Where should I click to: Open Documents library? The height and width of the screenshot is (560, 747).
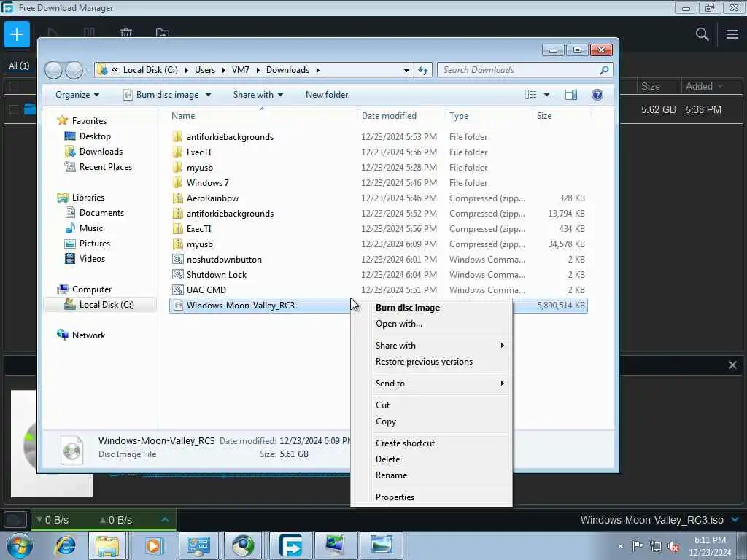tap(101, 212)
